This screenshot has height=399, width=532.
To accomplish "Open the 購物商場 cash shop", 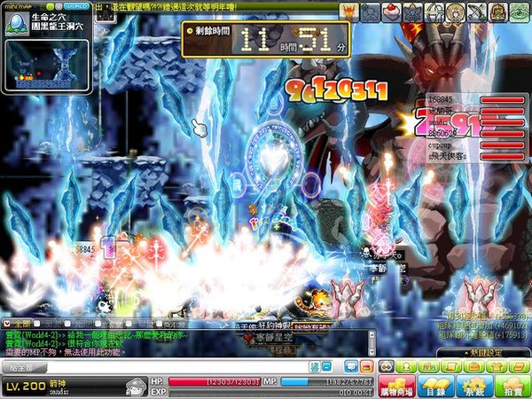I will tap(396, 387).
